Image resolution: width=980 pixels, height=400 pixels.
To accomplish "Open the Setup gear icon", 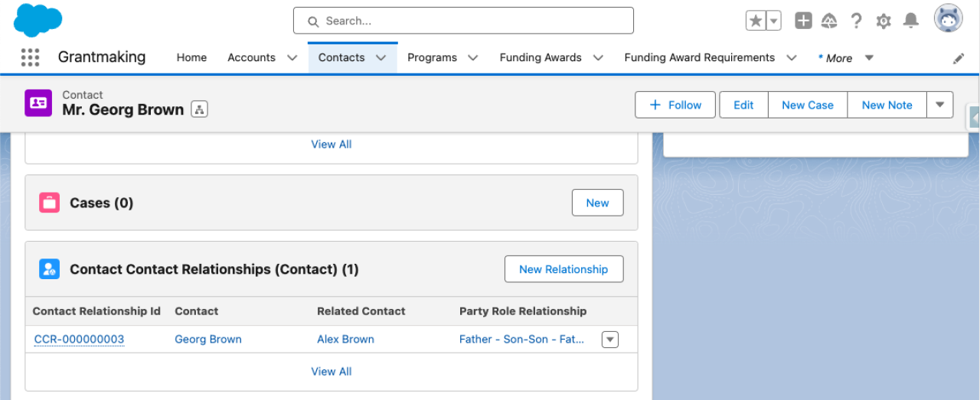I will point(884,21).
